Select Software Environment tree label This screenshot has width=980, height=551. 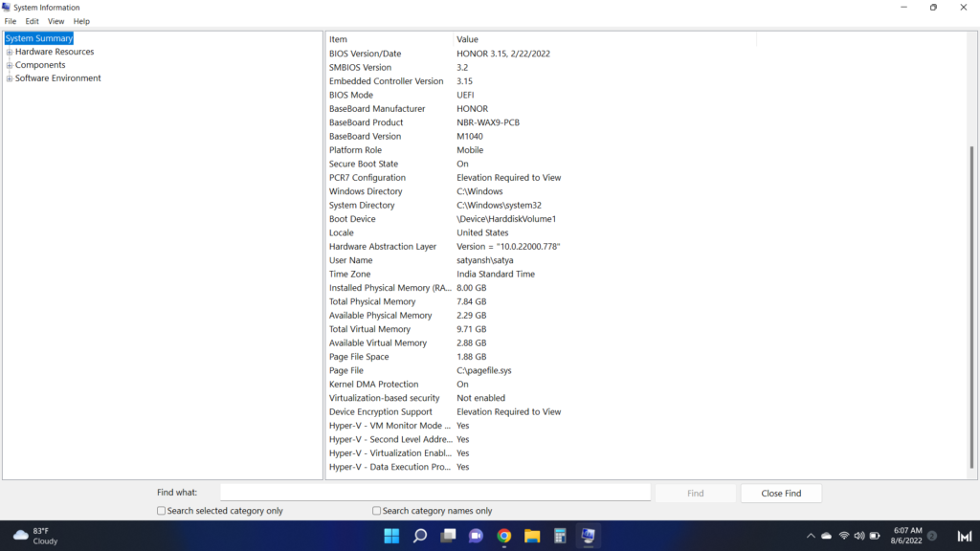57,78
